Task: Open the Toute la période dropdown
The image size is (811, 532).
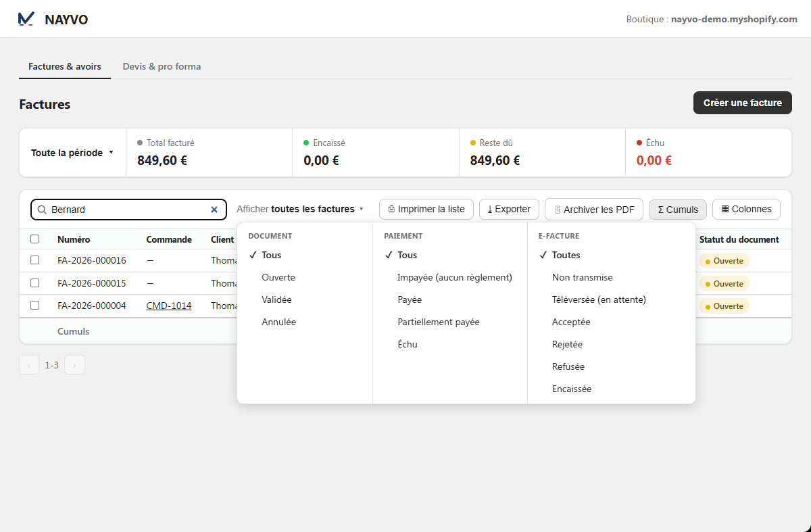Action: click(72, 153)
